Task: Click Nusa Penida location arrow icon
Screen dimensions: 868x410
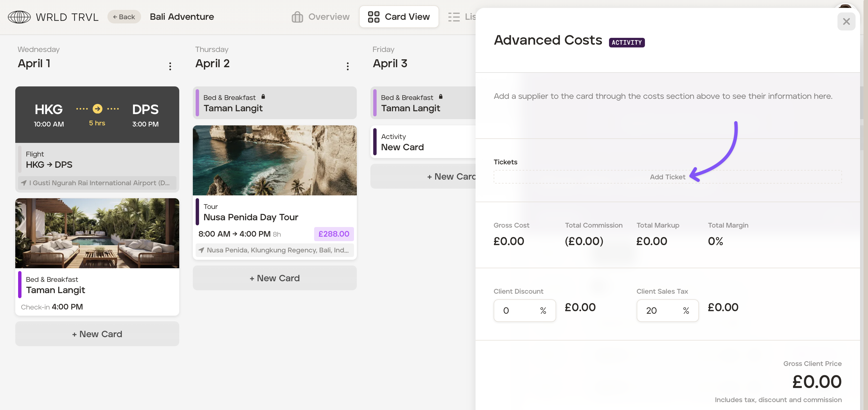Action: click(x=201, y=250)
